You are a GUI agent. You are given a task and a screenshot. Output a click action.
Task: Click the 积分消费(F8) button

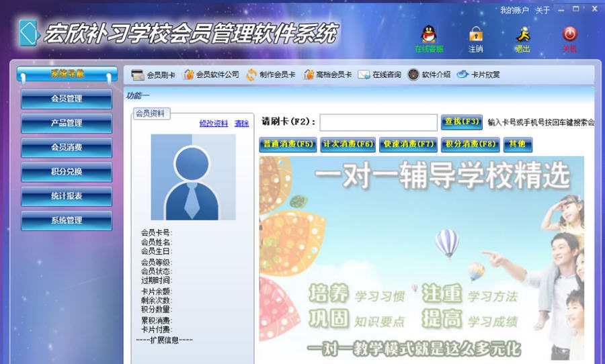click(471, 144)
